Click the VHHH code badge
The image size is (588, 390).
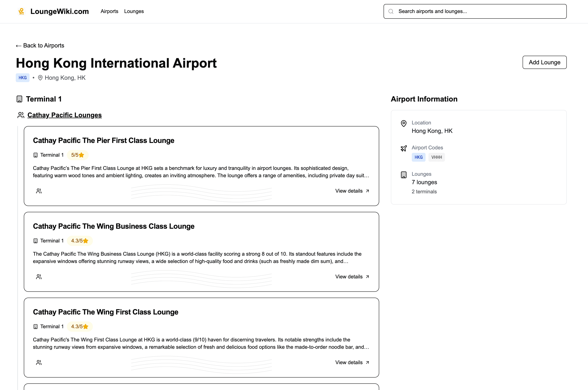click(x=437, y=157)
